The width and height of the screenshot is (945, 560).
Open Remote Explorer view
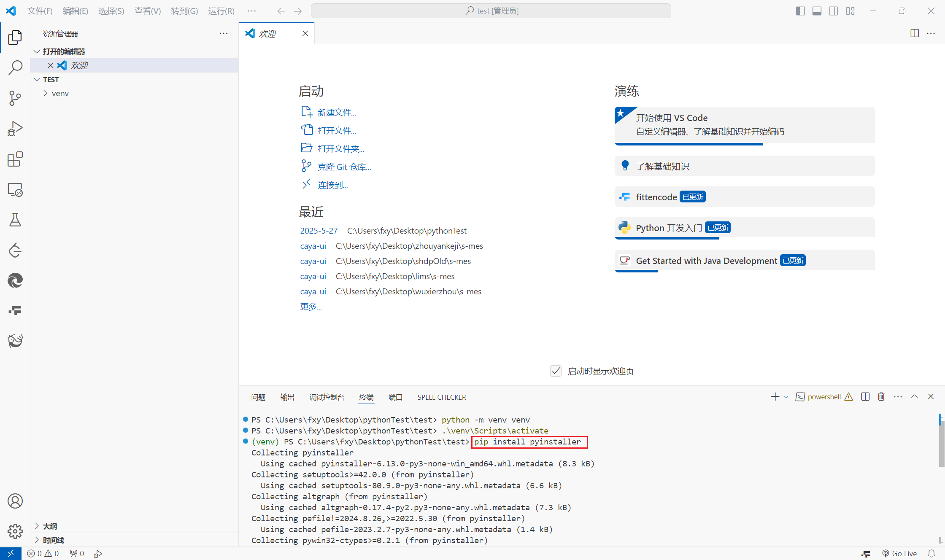[15, 190]
